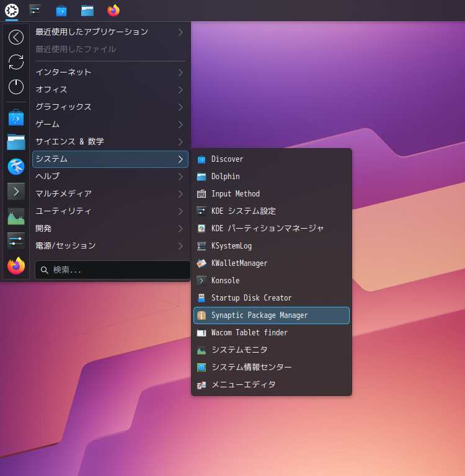Expand the サイエンス & 数学 category arrow
Screen dimensions: 465x476
click(180, 142)
